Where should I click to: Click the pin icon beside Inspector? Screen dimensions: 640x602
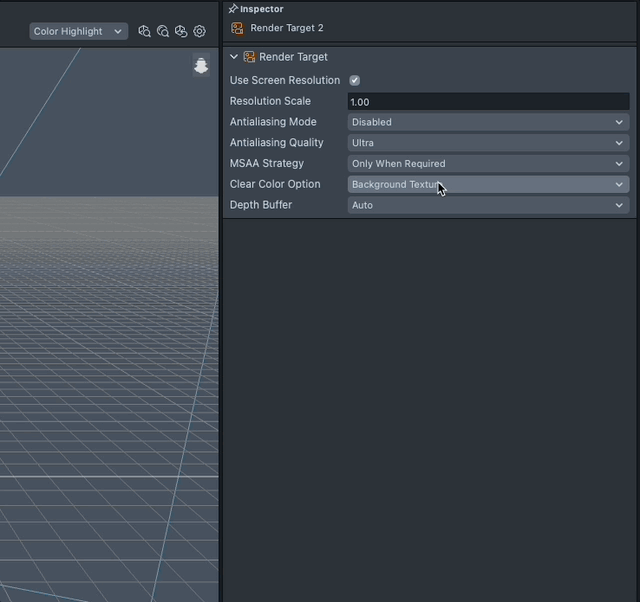click(x=233, y=9)
